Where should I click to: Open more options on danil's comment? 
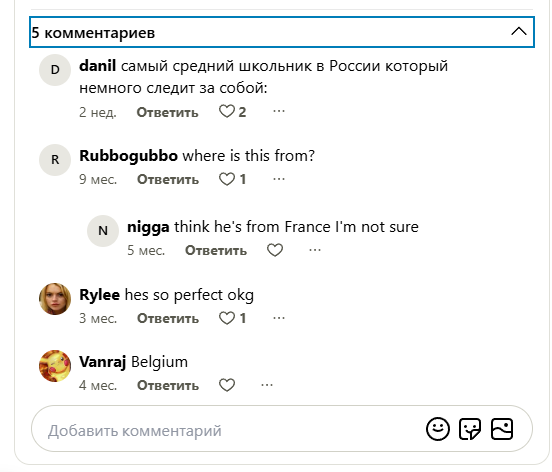click(279, 111)
